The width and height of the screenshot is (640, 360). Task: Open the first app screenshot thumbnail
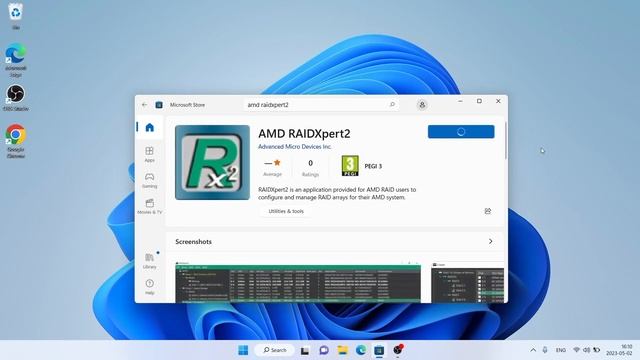click(298, 282)
